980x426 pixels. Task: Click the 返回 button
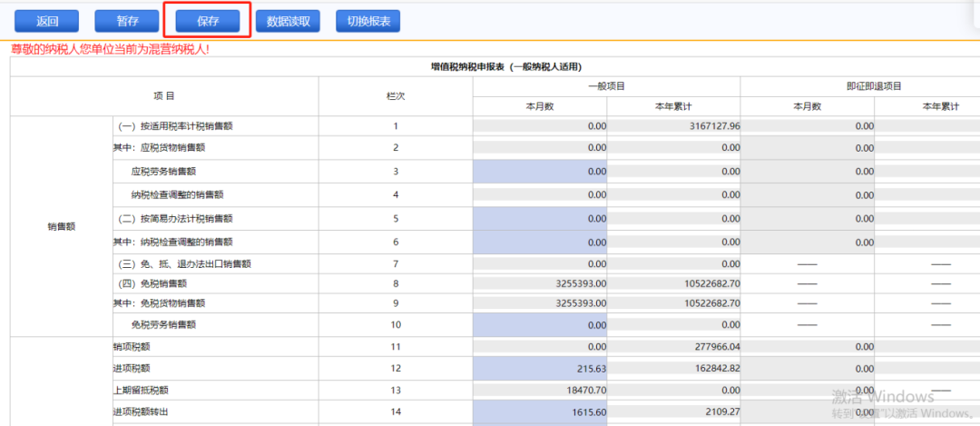tap(47, 21)
